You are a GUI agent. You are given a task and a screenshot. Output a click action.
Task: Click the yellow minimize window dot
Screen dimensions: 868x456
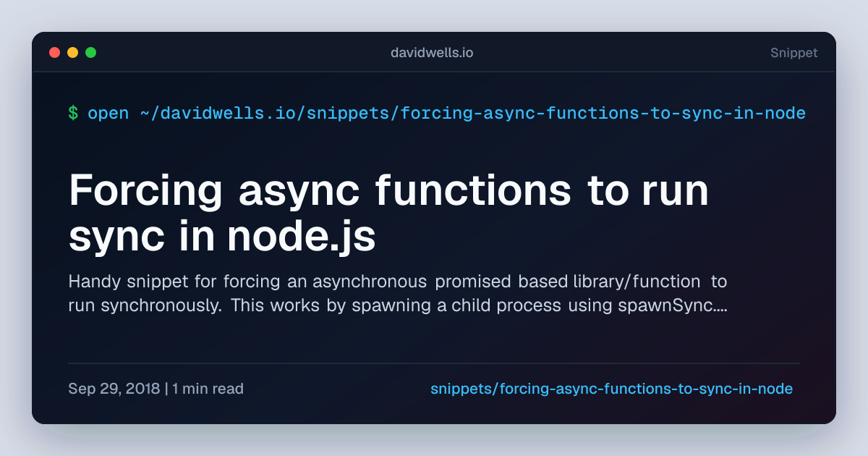point(72,52)
